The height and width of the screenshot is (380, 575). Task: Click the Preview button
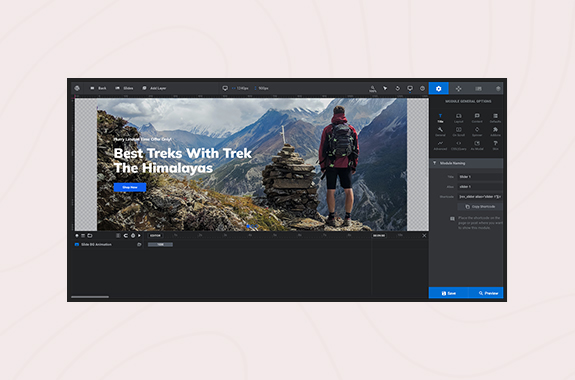(x=486, y=293)
